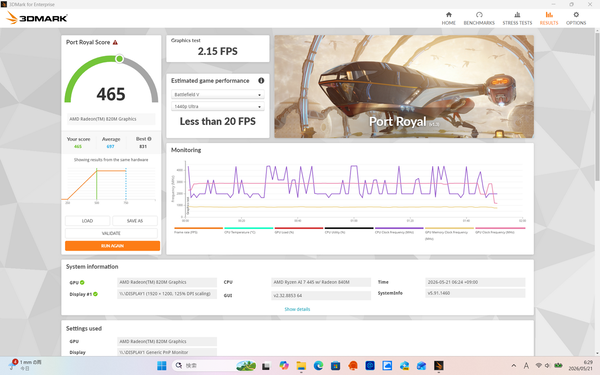
Task: Toggle the GPU Load graph legend
Action: point(299,230)
